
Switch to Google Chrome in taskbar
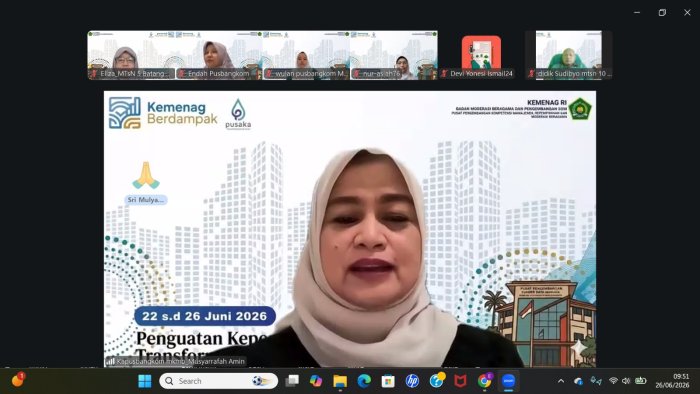484,381
